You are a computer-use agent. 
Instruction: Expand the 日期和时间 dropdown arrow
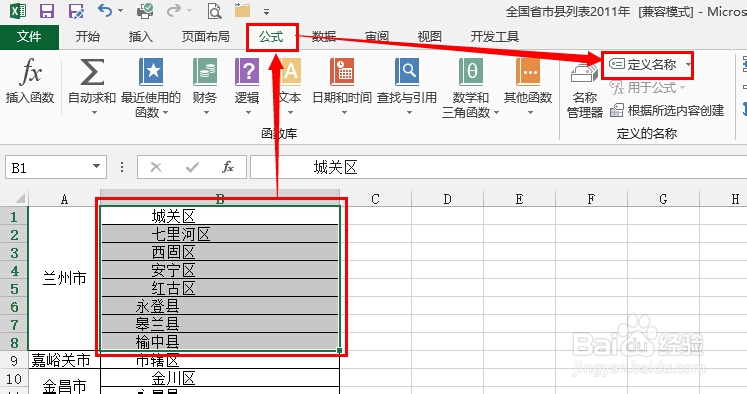[344, 112]
